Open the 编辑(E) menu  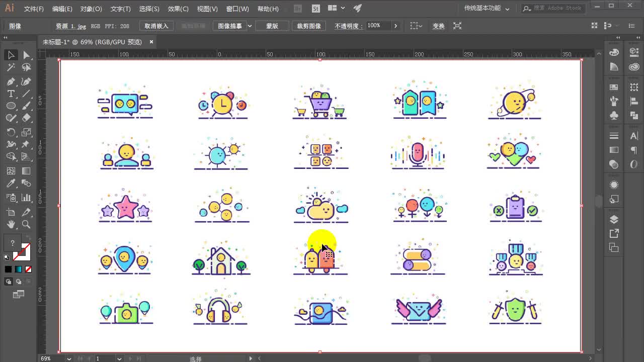click(x=62, y=9)
